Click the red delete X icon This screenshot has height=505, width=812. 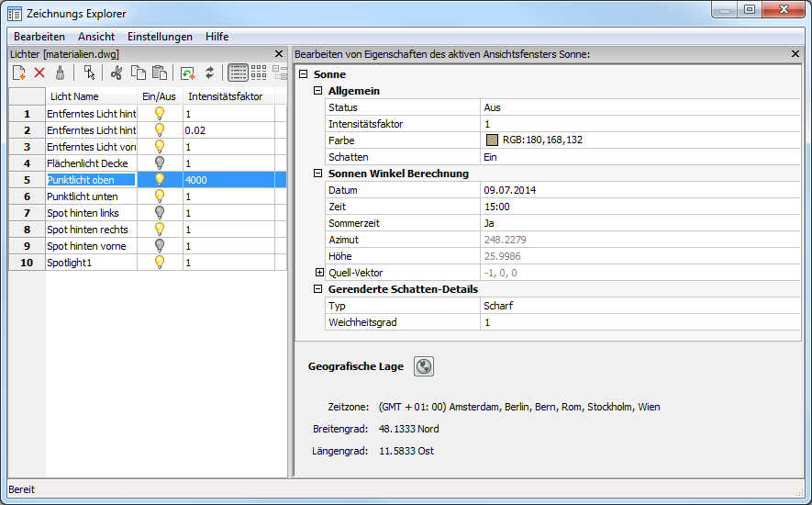(39, 73)
